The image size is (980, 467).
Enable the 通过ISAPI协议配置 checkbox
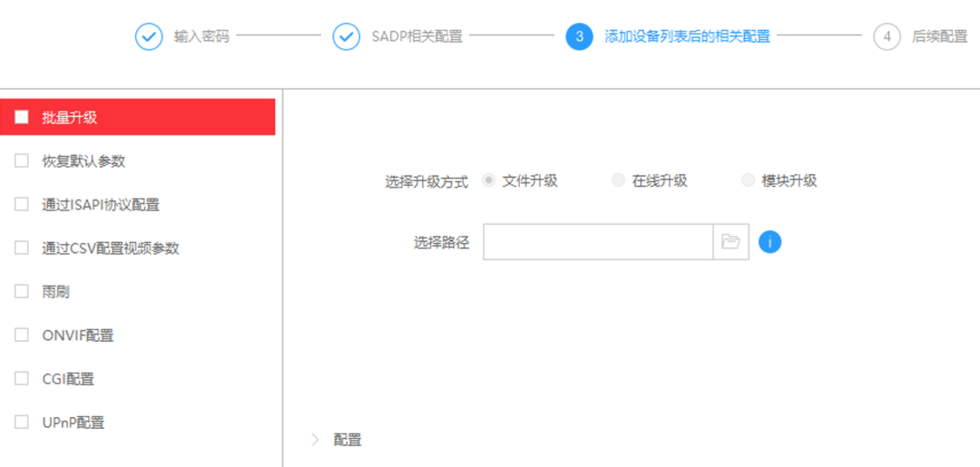22,204
